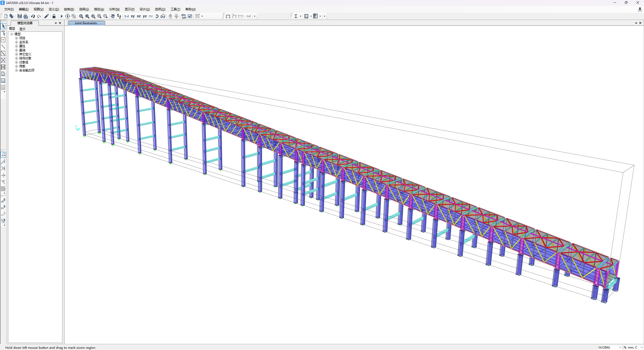Viewport: 644px width, 350px height.
Task: Switch to the xy plane view
Action: click(133, 16)
